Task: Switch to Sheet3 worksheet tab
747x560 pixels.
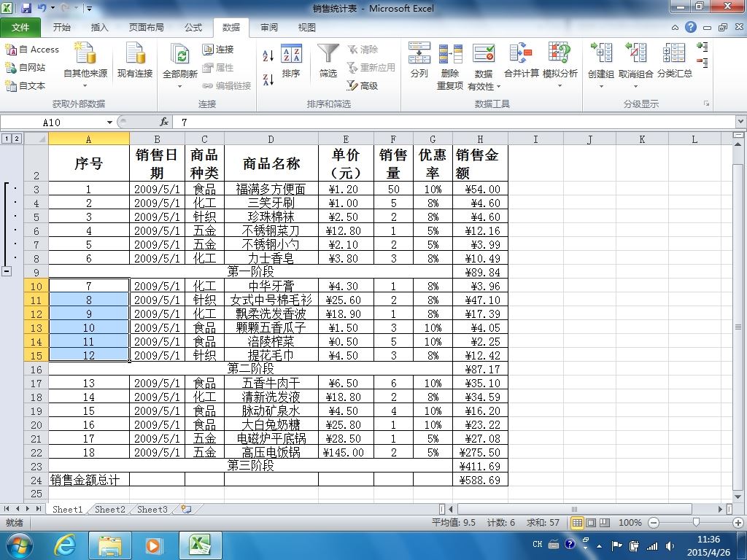Action: (x=152, y=509)
